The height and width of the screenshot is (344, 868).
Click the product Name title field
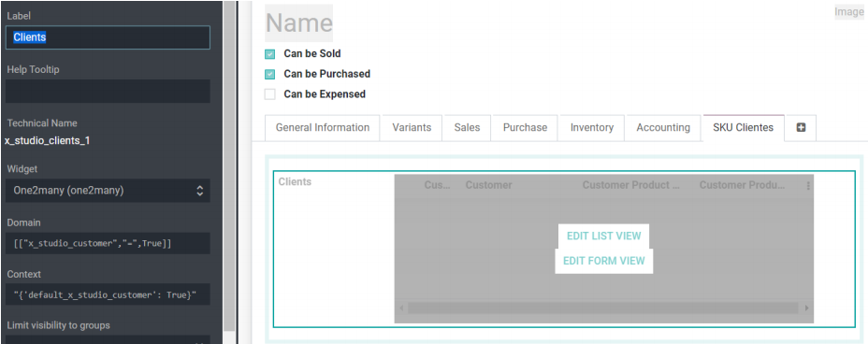coord(299,23)
